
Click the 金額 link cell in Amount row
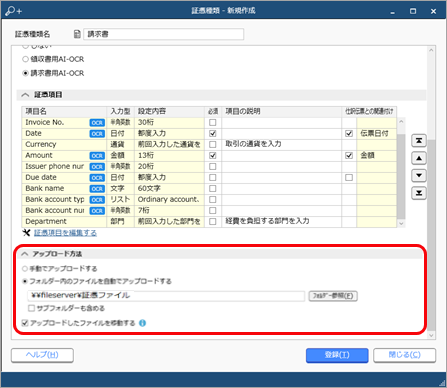pyautogui.click(x=376, y=155)
